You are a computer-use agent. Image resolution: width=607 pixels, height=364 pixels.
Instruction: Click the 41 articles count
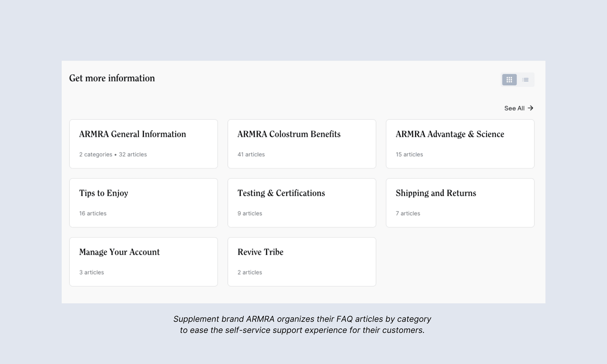(x=251, y=154)
